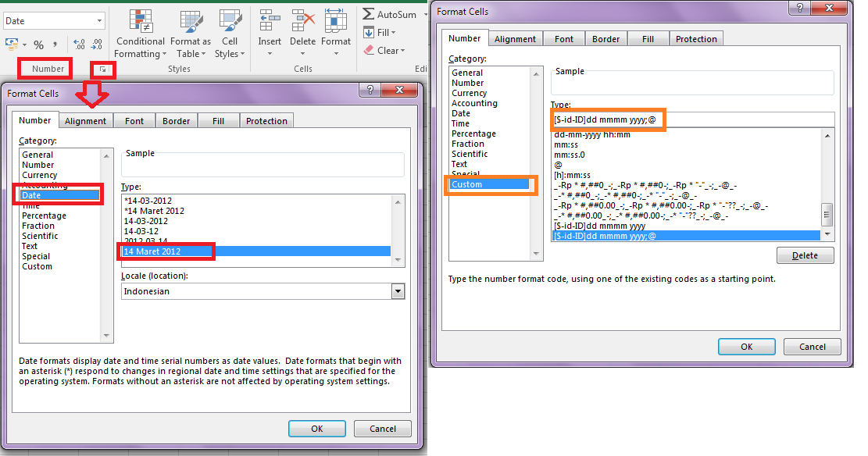Image resolution: width=868 pixels, height=456 pixels.
Task: Click the Delete cells icon
Action: tap(303, 20)
